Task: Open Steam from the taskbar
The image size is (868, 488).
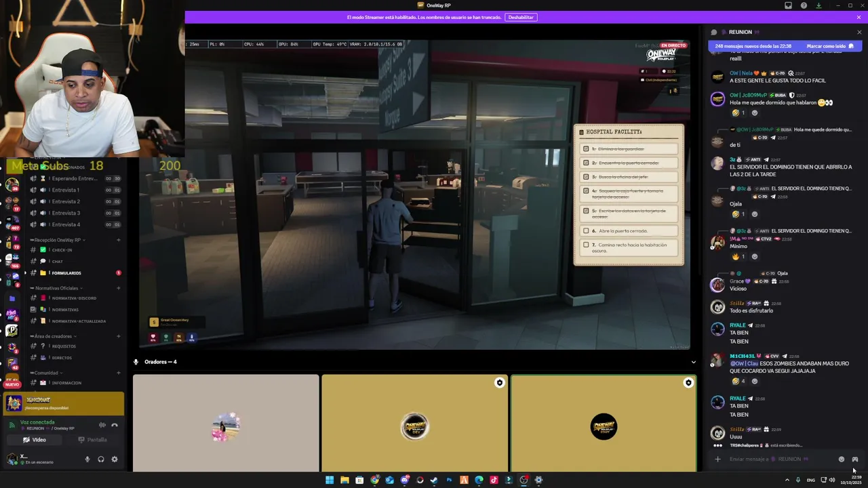Action: [x=434, y=480]
